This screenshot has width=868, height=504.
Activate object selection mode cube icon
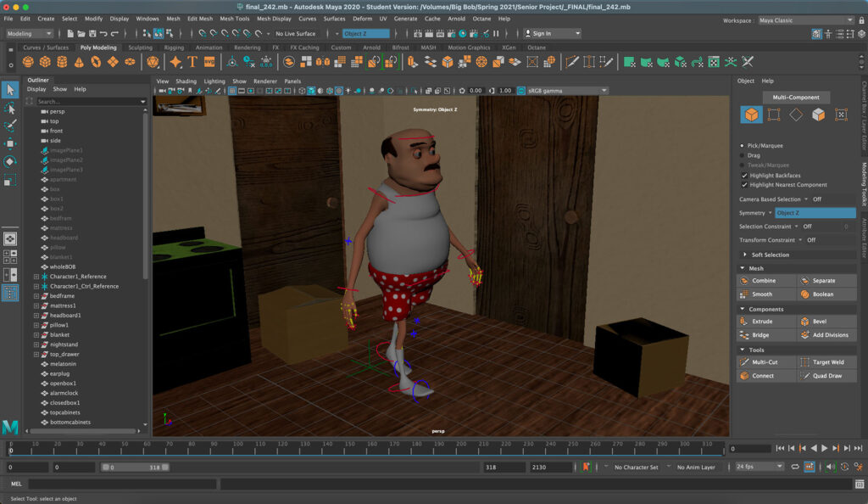(x=751, y=115)
